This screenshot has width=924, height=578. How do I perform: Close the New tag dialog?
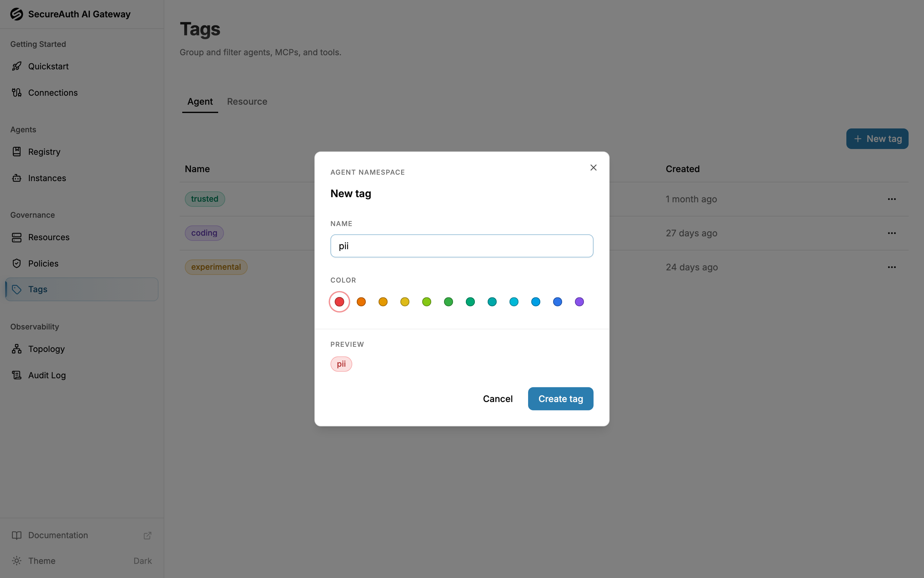tap(593, 167)
